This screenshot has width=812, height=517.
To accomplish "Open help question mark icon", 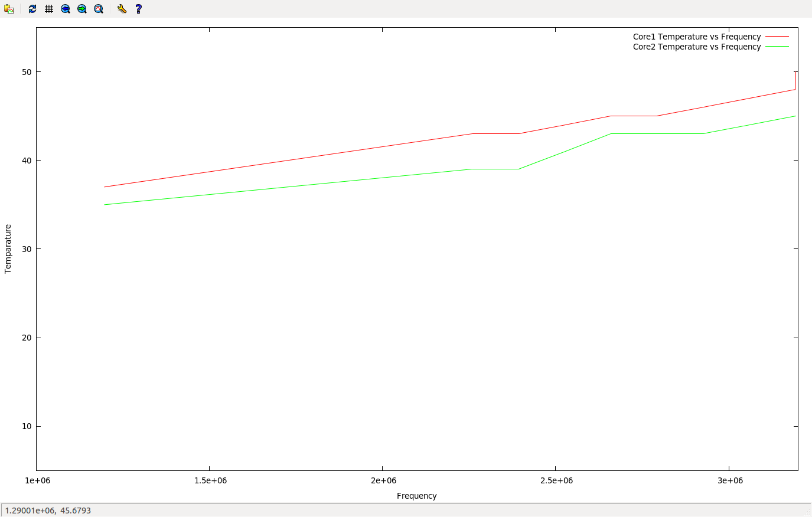I will 138,9.
